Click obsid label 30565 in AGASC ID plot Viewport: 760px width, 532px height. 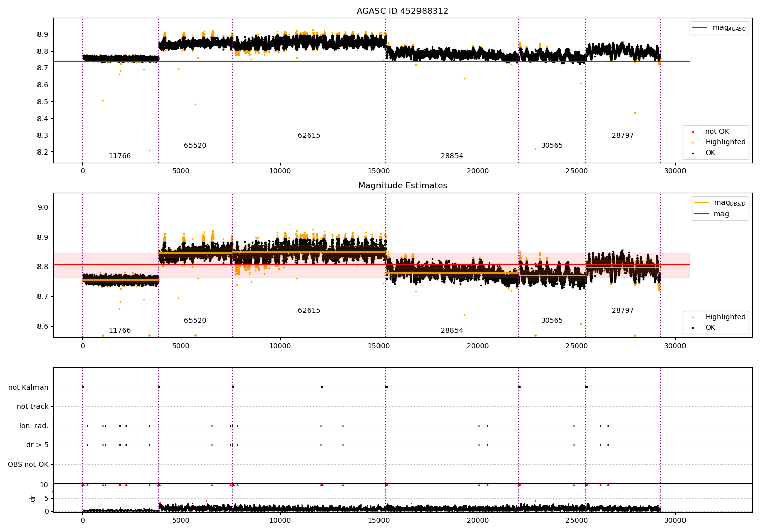[x=552, y=146]
